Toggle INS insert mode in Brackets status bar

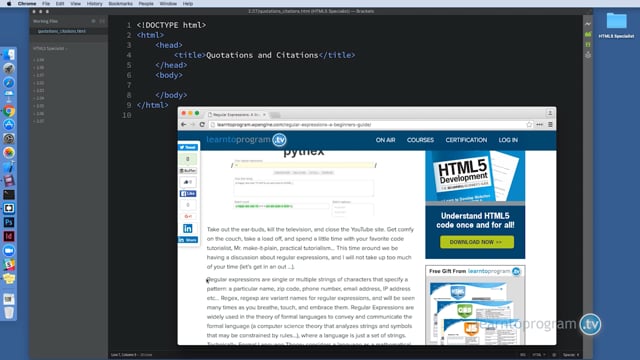[x=523, y=355]
